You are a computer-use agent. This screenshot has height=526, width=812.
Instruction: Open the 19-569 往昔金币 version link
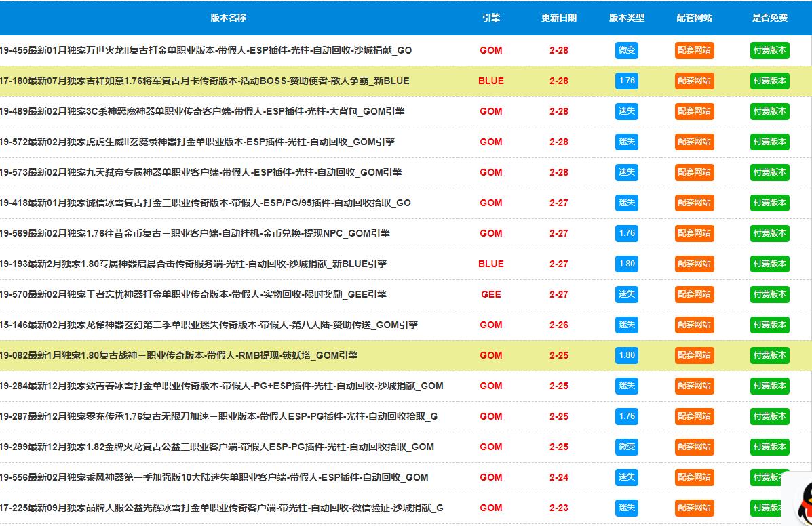195,233
